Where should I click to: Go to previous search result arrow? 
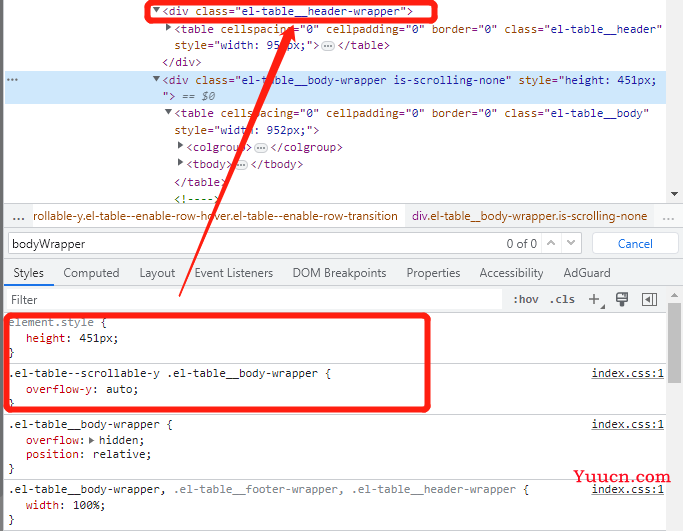pos(551,243)
